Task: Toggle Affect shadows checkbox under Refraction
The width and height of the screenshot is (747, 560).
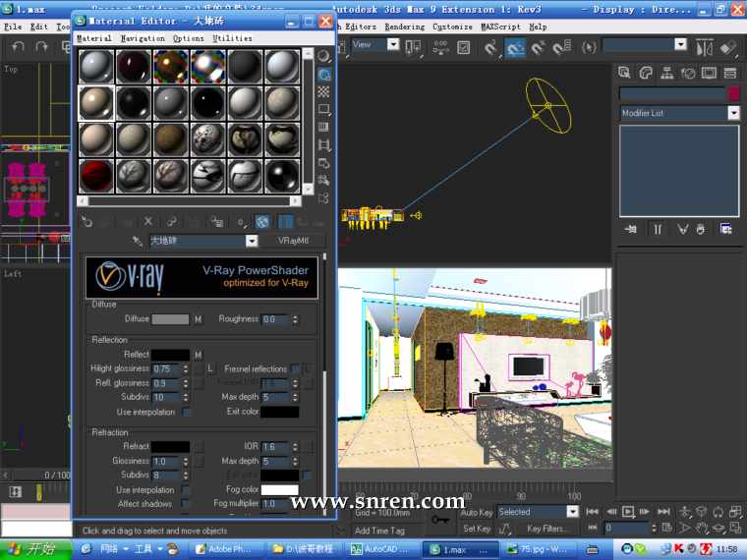Action: point(187,504)
